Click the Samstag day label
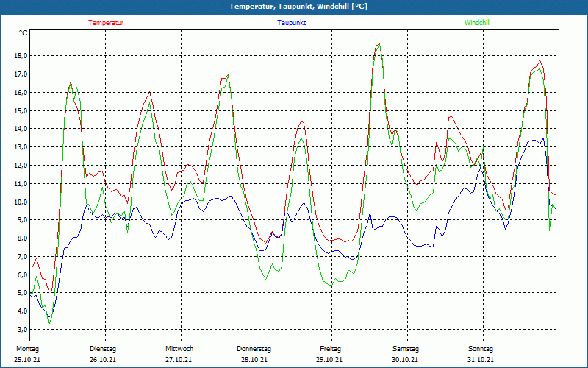This screenshot has width=588, height=368. [x=406, y=349]
